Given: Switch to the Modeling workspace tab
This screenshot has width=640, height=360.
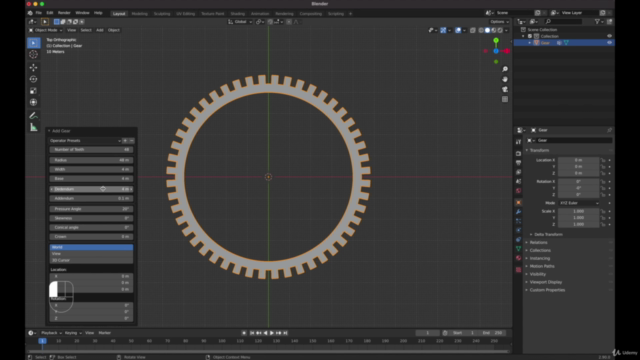Looking at the screenshot, I should point(140,13).
